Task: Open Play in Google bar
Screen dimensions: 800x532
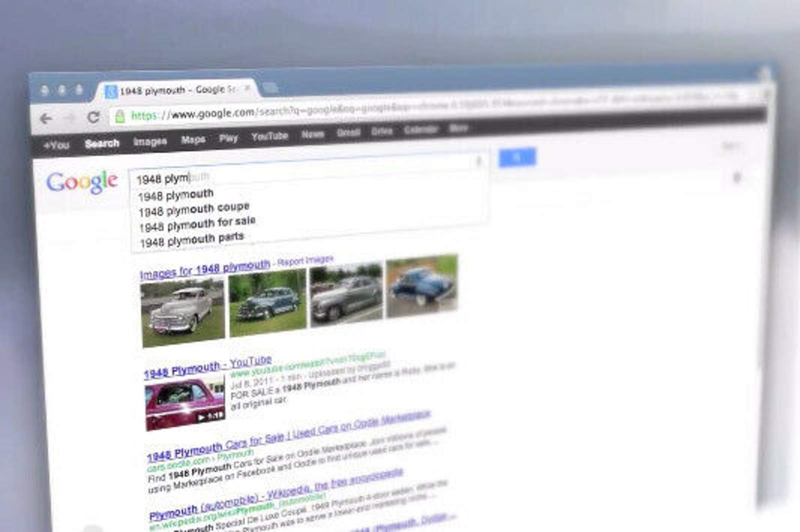Action: [x=228, y=138]
